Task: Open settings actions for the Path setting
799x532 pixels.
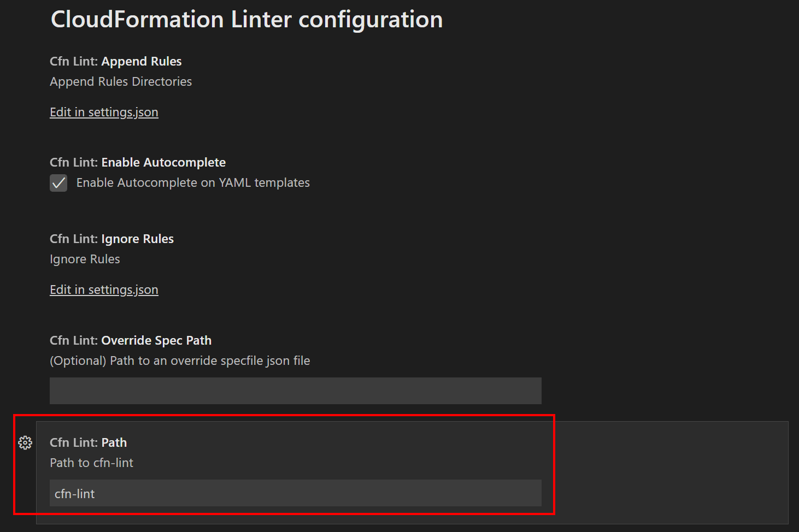Action: pyautogui.click(x=25, y=442)
